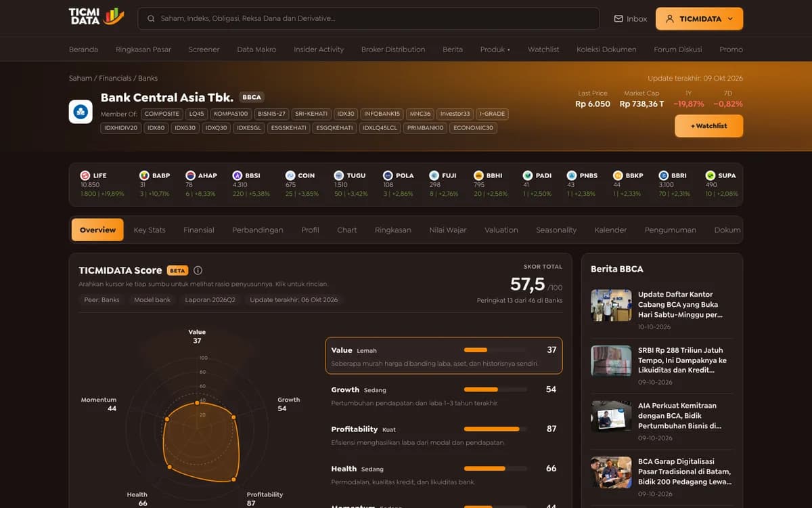
Task: Open Koleksi Dokumen menu item
Action: tap(606, 49)
